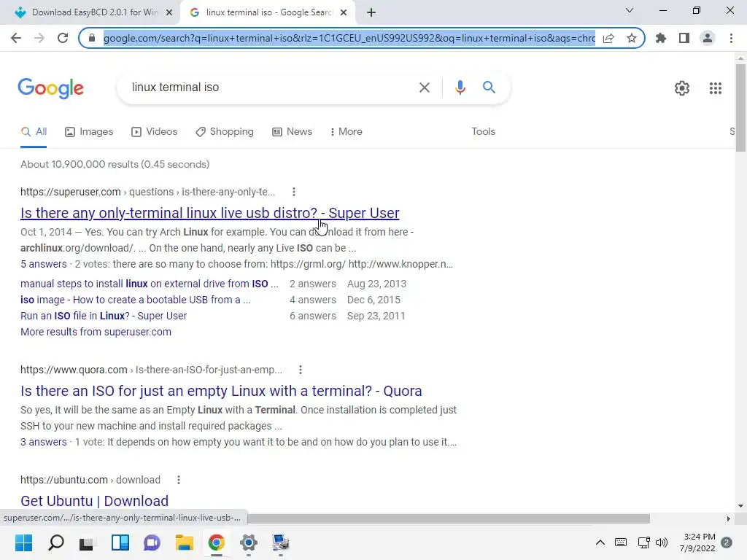
Task: Open a new browser tab
Action: 371,12
